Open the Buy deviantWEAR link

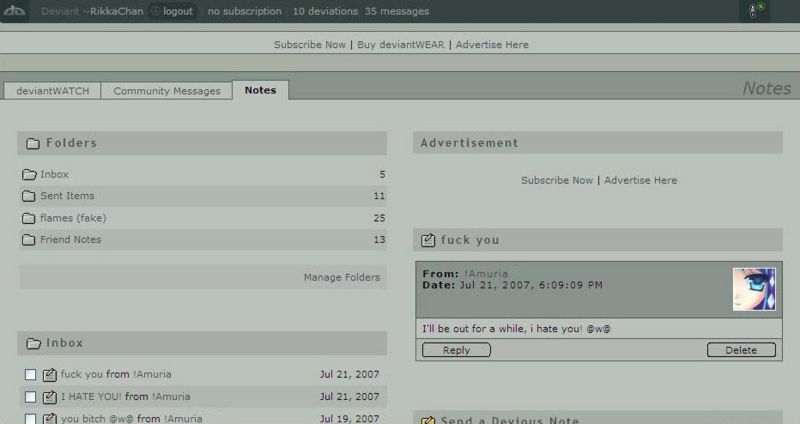(400, 45)
